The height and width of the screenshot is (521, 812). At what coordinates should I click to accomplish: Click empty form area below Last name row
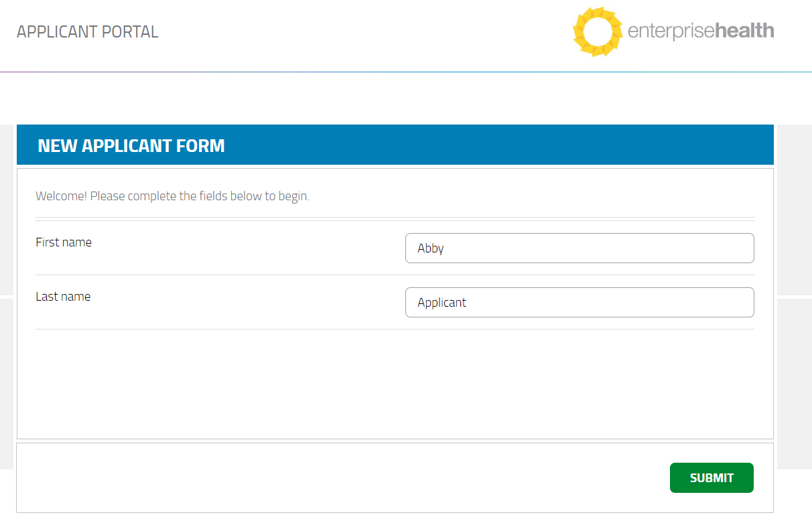[394, 382]
